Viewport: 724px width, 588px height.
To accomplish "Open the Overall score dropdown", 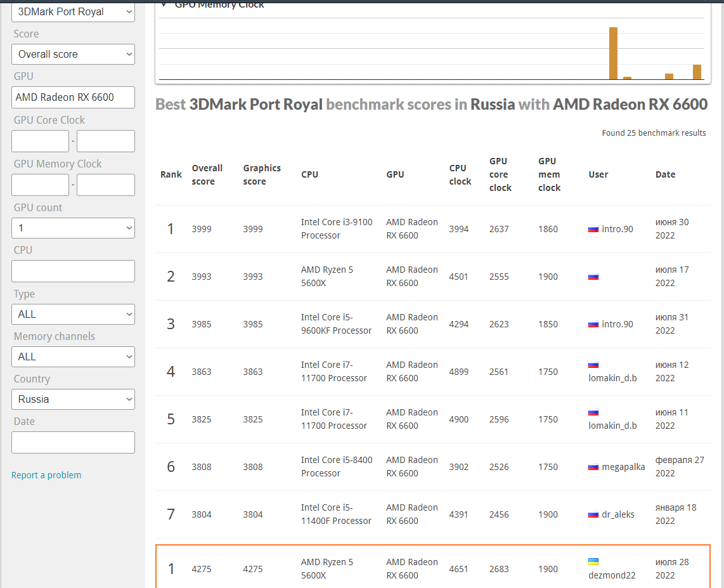I will point(74,55).
